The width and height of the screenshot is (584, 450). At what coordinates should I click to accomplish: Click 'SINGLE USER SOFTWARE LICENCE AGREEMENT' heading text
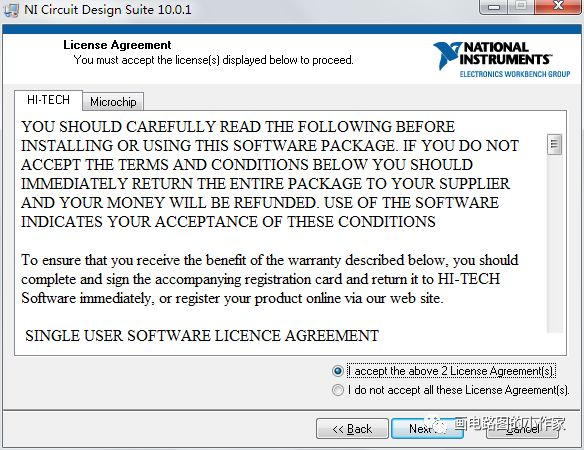[202, 336]
